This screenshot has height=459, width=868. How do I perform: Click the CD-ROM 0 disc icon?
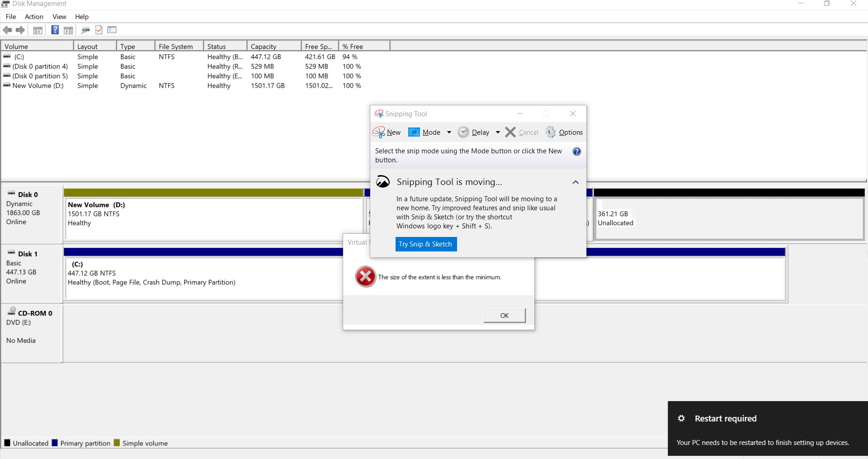click(12, 311)
